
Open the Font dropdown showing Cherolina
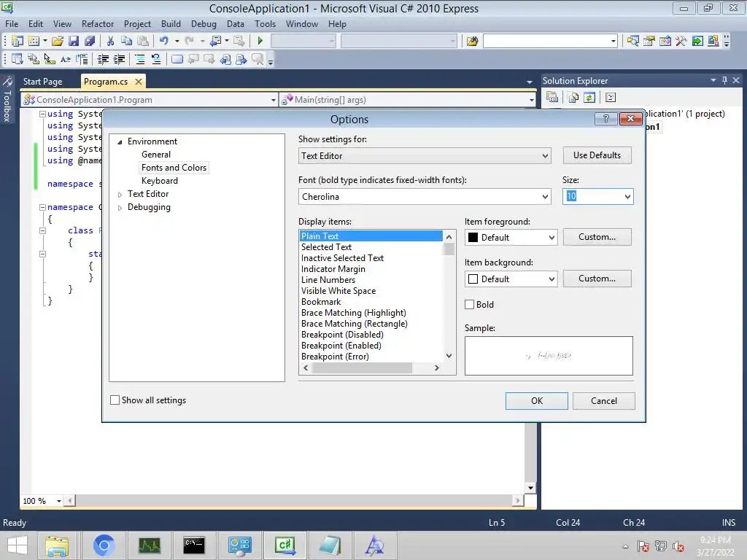[425, 197]
